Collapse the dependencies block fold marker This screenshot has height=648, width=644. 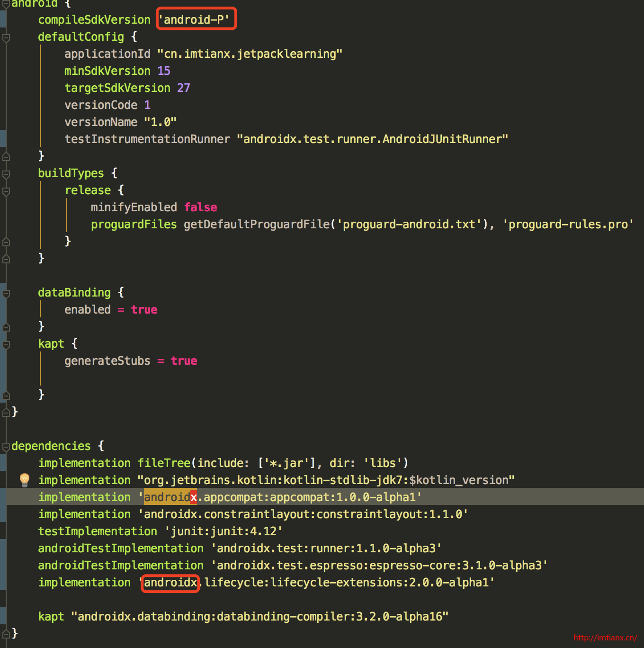6,447
